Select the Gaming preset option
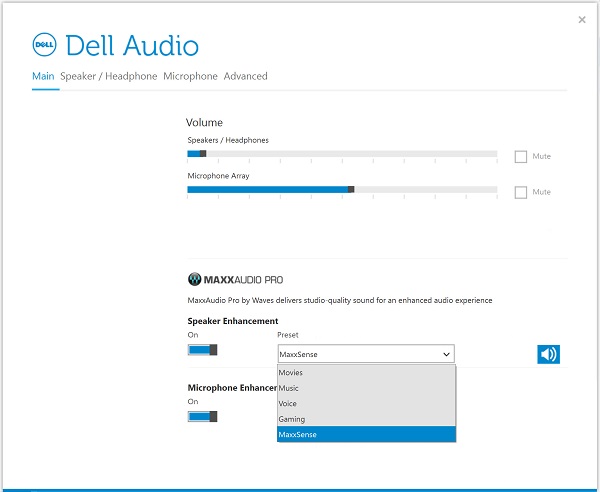 [366, 419]
